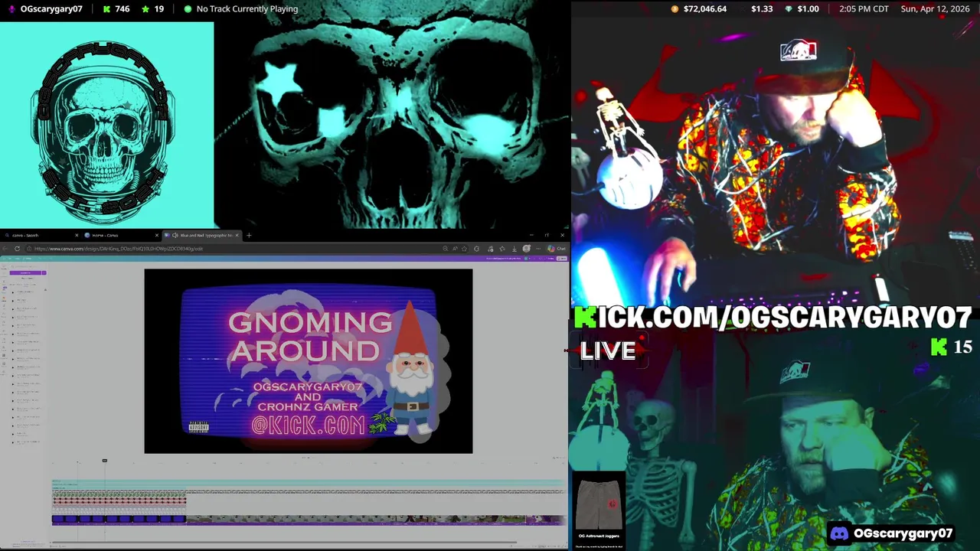Image resolution: width=980 pixels, height=551 pixels.
Task: Minimize the browser window
Action: (531, 235)
